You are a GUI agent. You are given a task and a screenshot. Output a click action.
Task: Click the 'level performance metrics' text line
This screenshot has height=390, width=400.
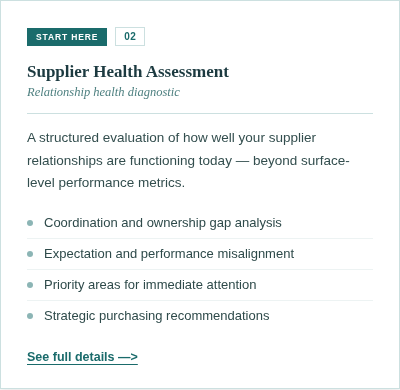click(x=106, y=183)
